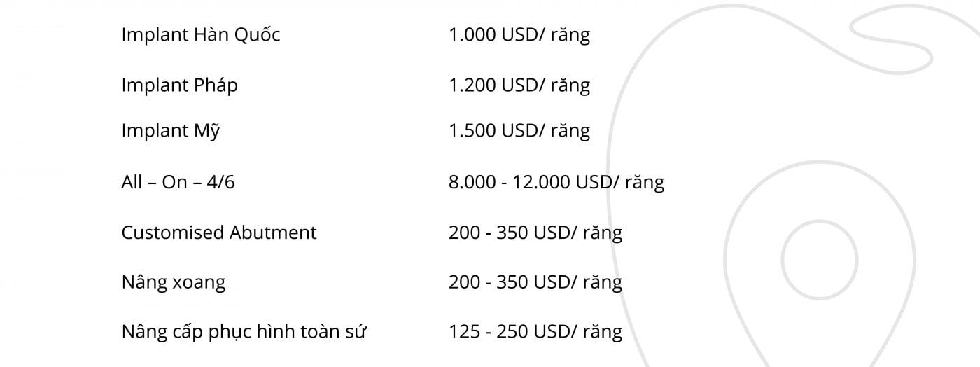This screenshot has height=367, width=980.
Task: Select the 8.000 - 12.000 USD price
Action: click(556, 182)
